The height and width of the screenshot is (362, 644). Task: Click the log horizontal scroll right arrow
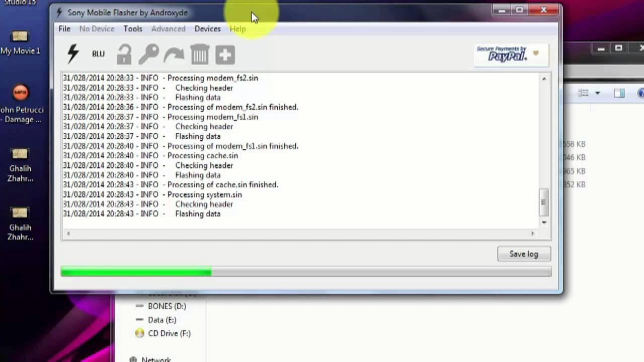[x=532, y=233]
